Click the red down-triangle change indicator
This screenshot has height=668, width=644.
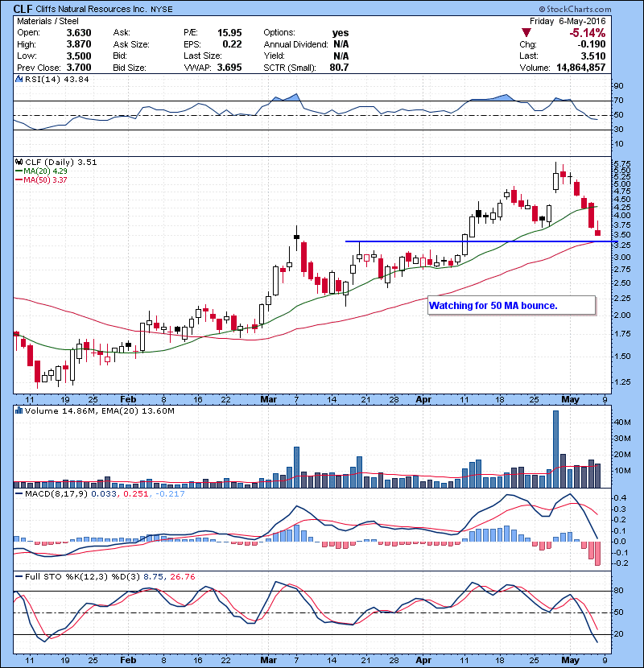coord(526,32)
